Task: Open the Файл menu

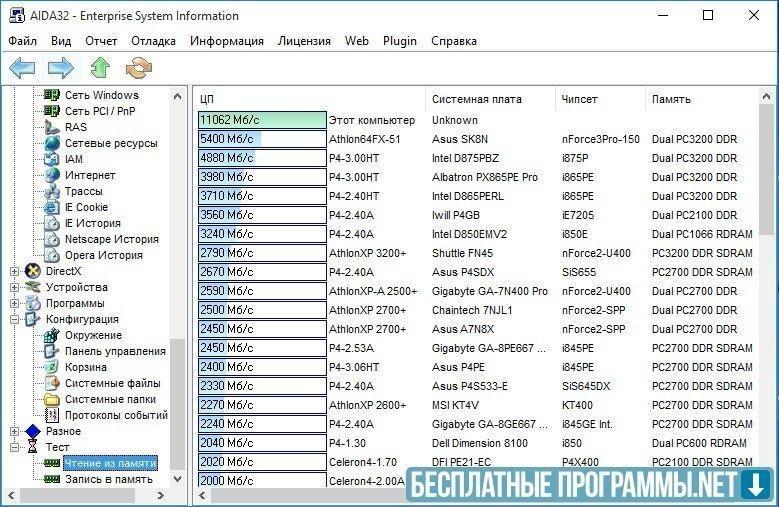Action: (x=23, y=41)
